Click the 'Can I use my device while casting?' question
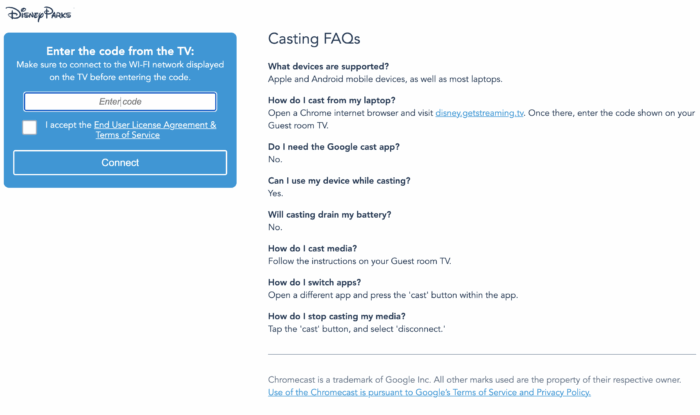The height and width of the screenshot is (415, 700). pos(339,181)
